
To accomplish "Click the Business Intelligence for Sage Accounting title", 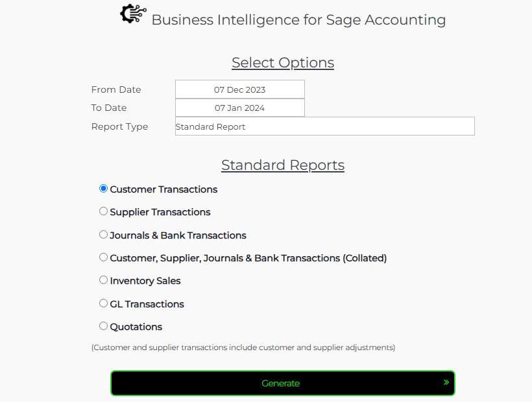I will [x=298, y=20].
